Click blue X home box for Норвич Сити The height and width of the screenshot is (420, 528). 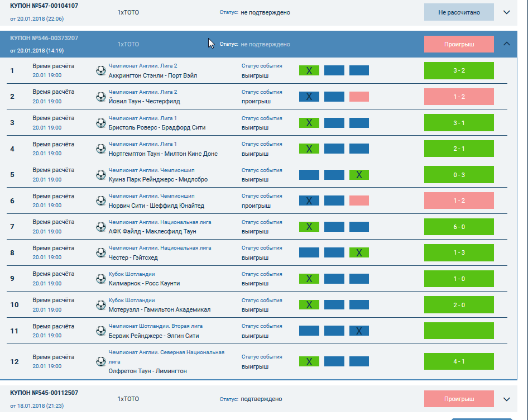309,201
